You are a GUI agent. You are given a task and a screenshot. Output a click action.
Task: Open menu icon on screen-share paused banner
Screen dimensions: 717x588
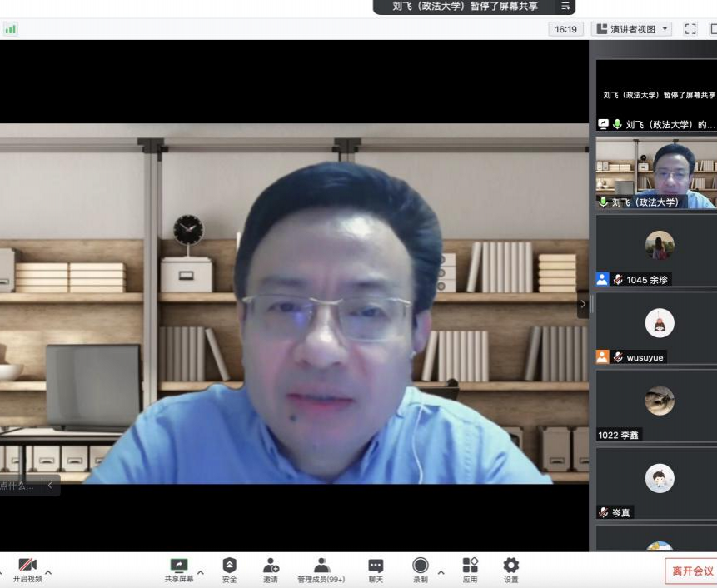pos(565,7)
